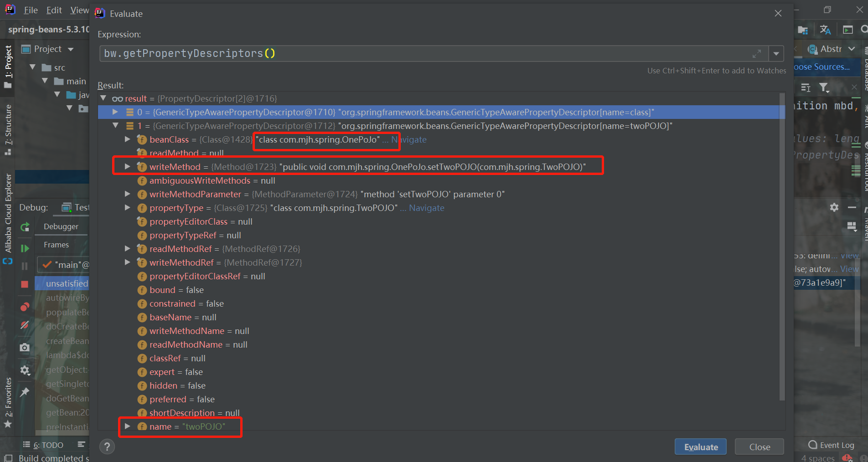This screenshot has height=462, width=868.
Task: Click the watch glasses icon beside result
Action: point(118,99)
